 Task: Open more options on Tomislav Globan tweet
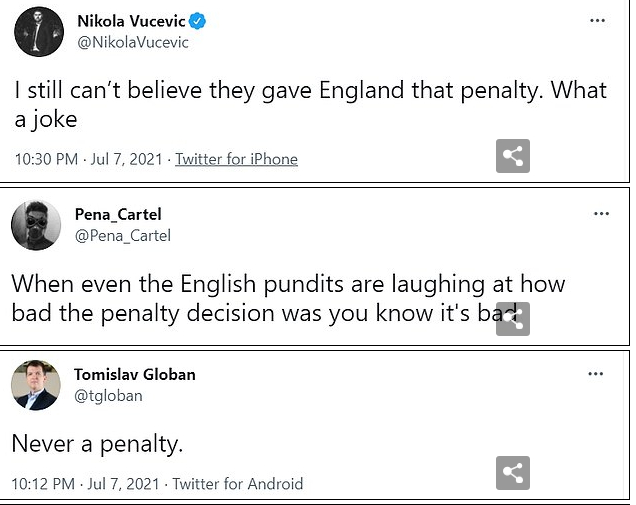click(x=596, y=374)
